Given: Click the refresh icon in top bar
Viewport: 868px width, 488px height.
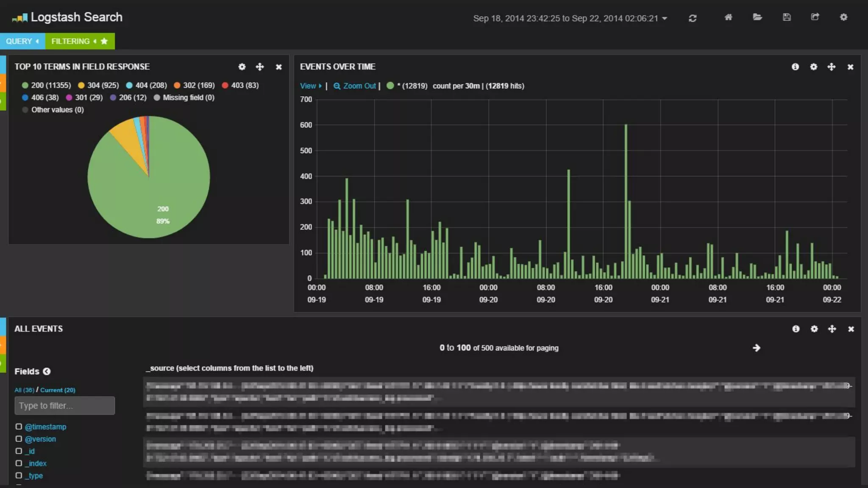Looking at the screenshot, I should [693, 18].
